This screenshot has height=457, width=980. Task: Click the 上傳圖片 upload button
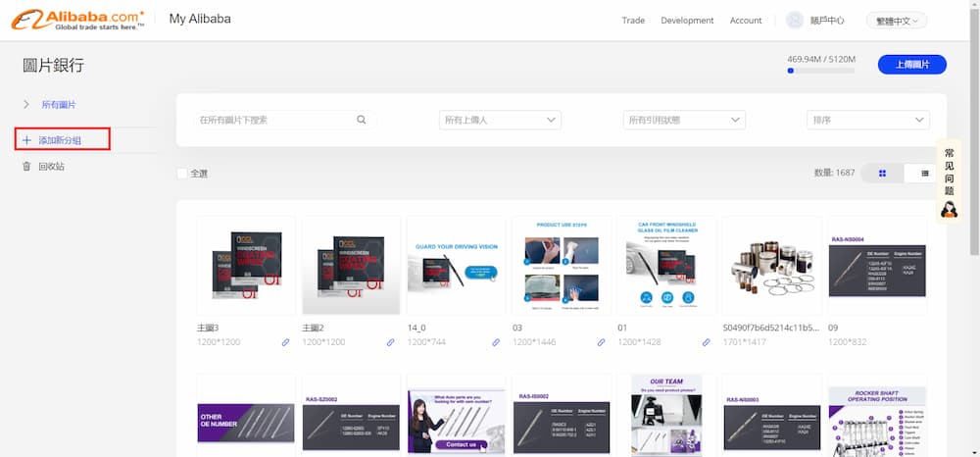911,65
